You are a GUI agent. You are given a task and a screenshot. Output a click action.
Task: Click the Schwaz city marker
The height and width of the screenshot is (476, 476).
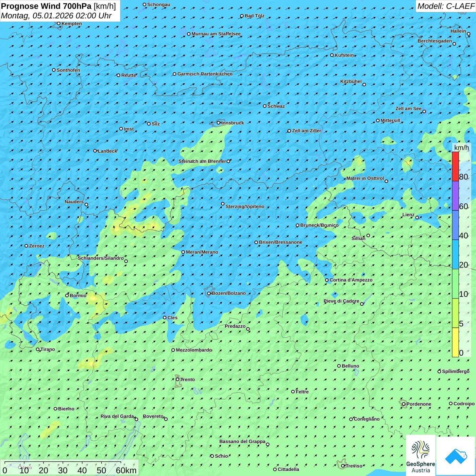tap(265, 106)
